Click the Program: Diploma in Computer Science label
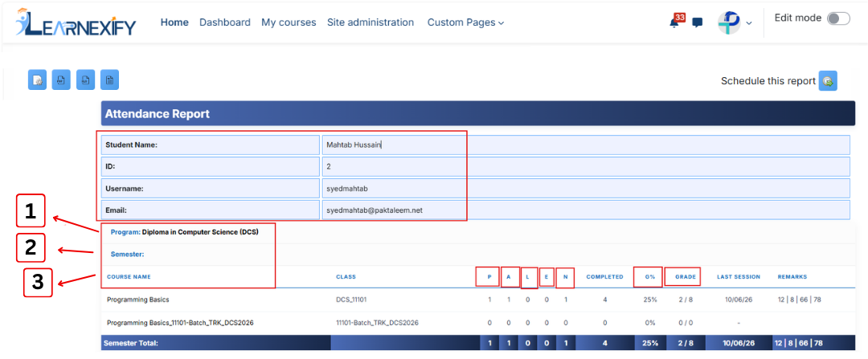The height and width of the screenshot is (359, 868). (x=184, y=232)
